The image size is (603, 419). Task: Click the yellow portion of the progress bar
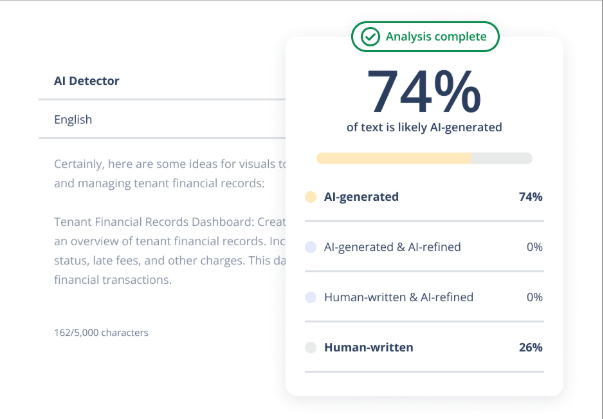pyautogui.click(x=393, y=158)
